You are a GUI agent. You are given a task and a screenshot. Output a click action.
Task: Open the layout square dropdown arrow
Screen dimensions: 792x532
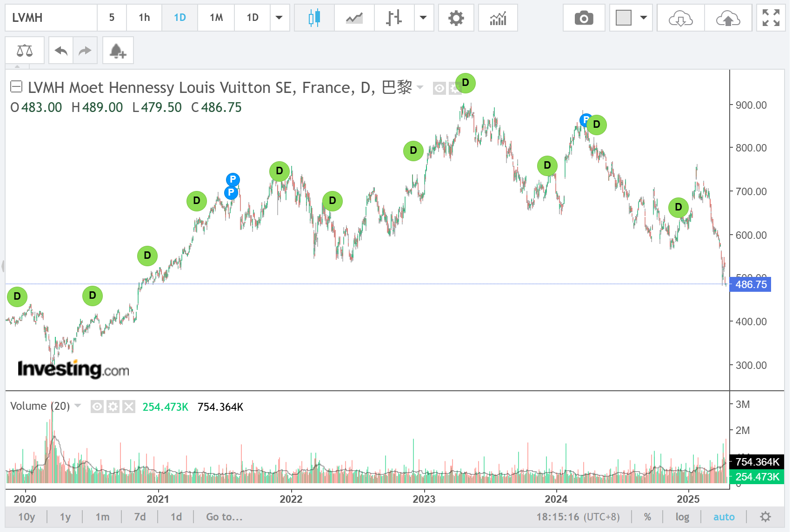[x=644, y=18]
